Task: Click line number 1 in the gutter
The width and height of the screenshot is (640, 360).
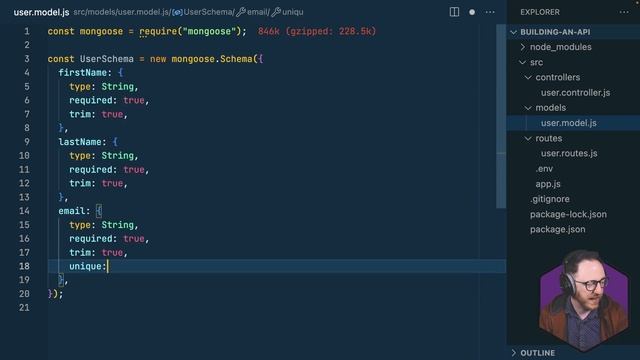Action: (27, 31)
